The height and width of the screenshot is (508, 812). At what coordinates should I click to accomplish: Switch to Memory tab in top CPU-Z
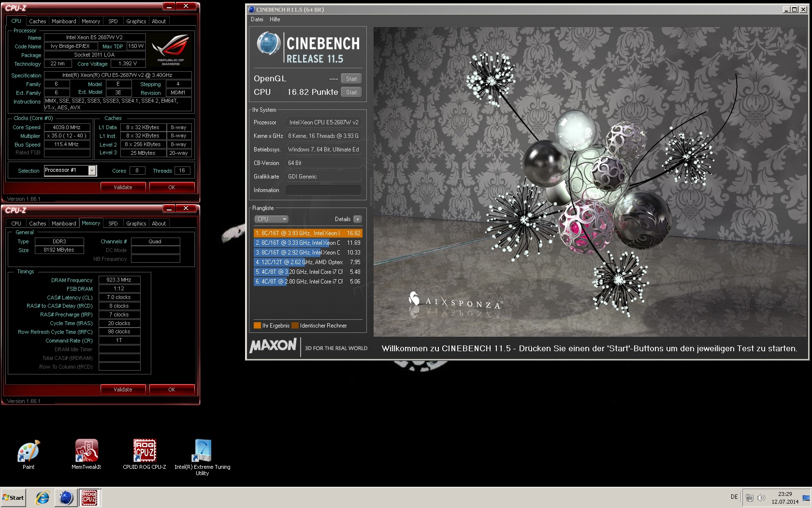tap(91, 21)
